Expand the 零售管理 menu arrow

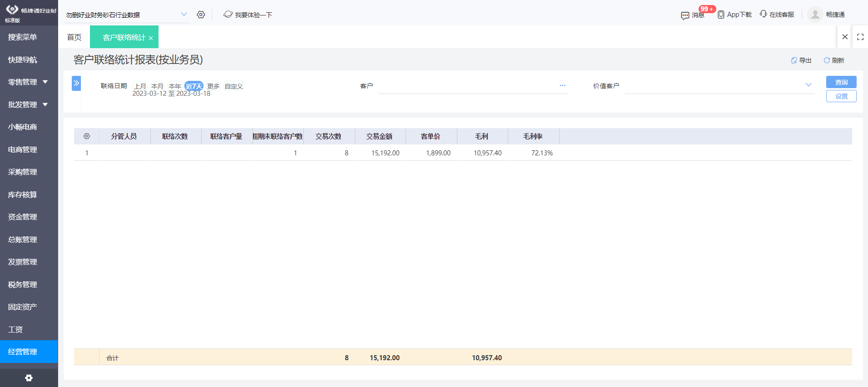(x=45, y=82)
